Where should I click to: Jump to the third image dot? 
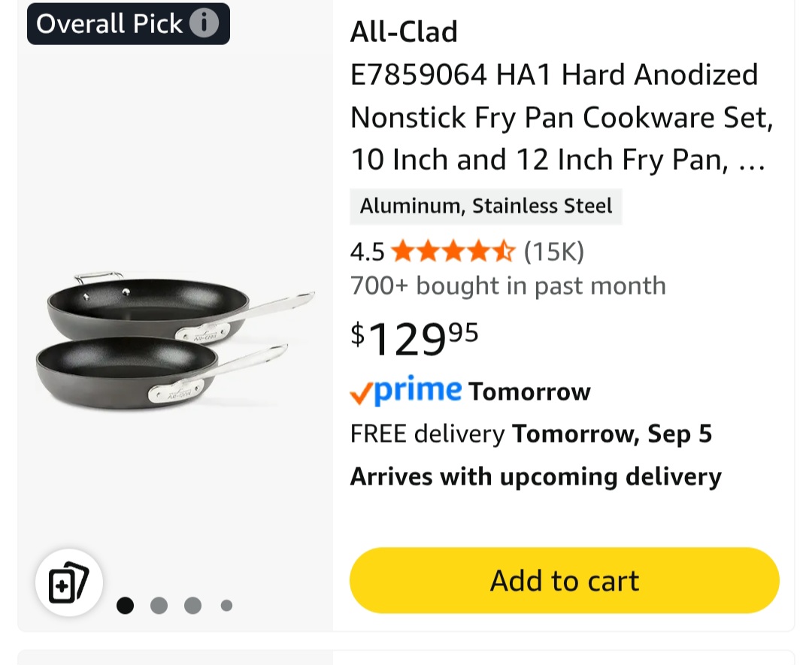click(192, 605)
